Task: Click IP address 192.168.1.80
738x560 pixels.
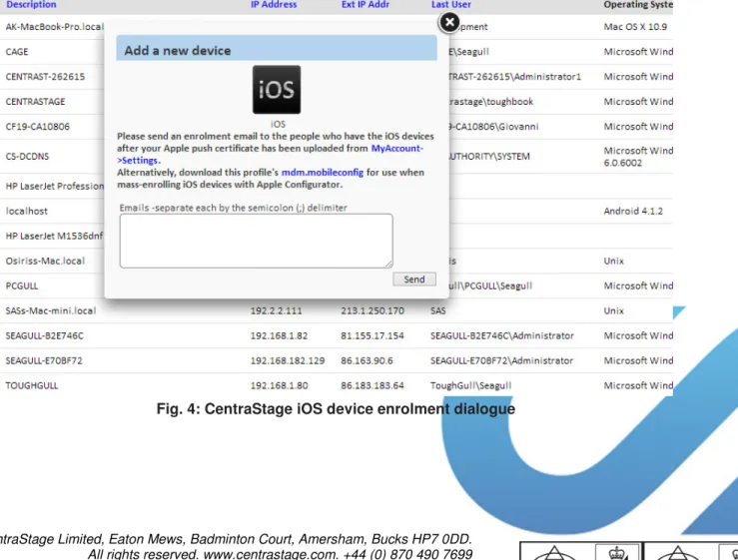Action: (x=279, y=385)
